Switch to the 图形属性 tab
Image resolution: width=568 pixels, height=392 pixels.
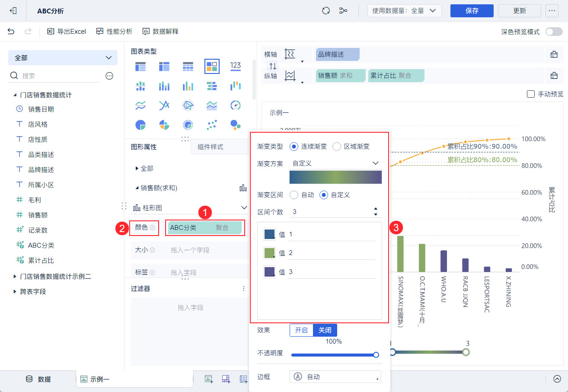[x=144, y=147]
